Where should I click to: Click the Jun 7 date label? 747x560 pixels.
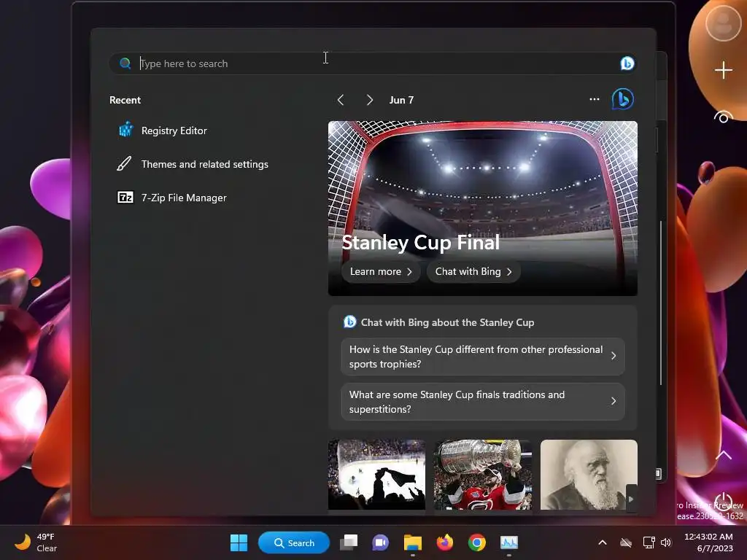[401, 100]
